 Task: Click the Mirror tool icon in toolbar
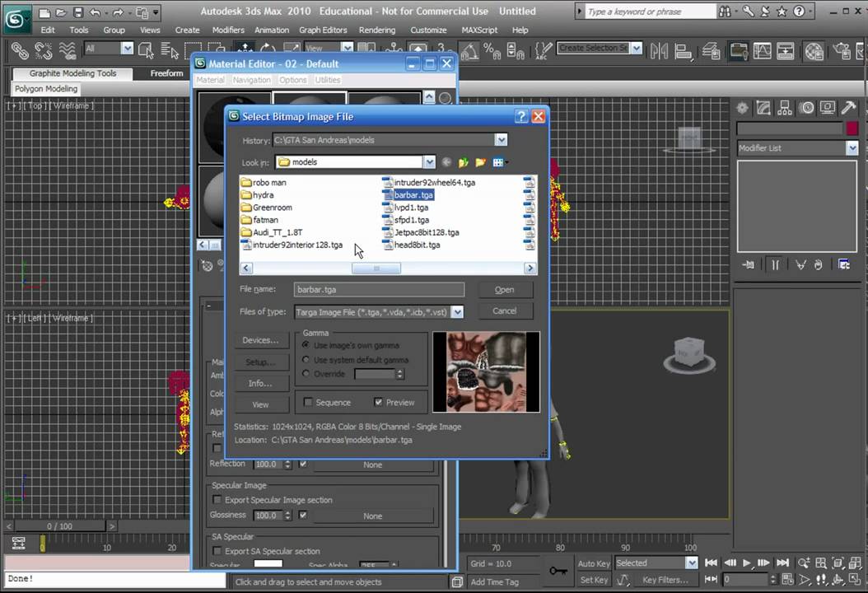[659, 51]
